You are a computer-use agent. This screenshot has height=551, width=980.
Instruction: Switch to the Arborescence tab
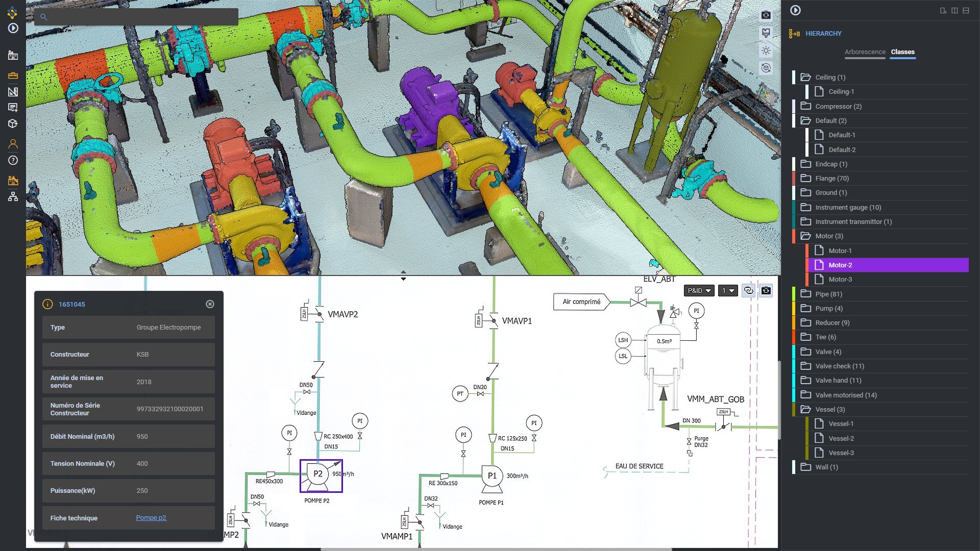[865, 52]
